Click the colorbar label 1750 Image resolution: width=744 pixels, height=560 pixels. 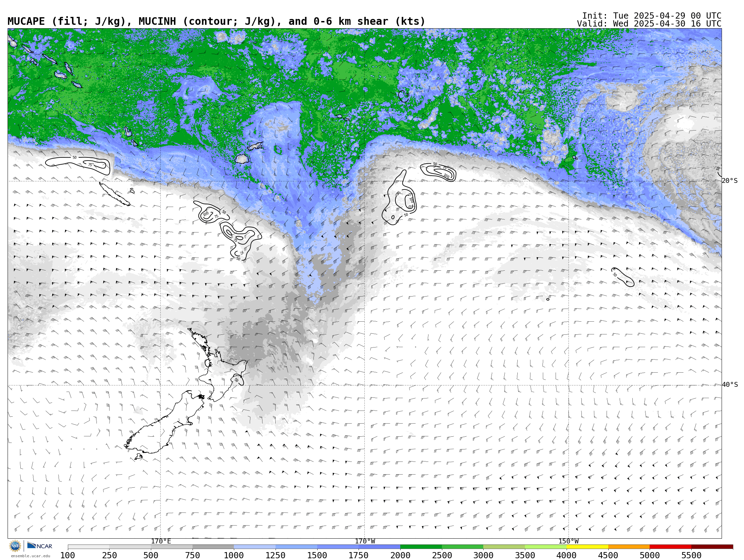(359, 556)
